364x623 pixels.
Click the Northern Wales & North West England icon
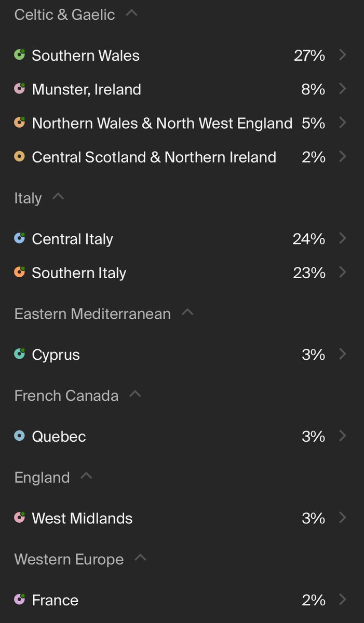(20, 123)
